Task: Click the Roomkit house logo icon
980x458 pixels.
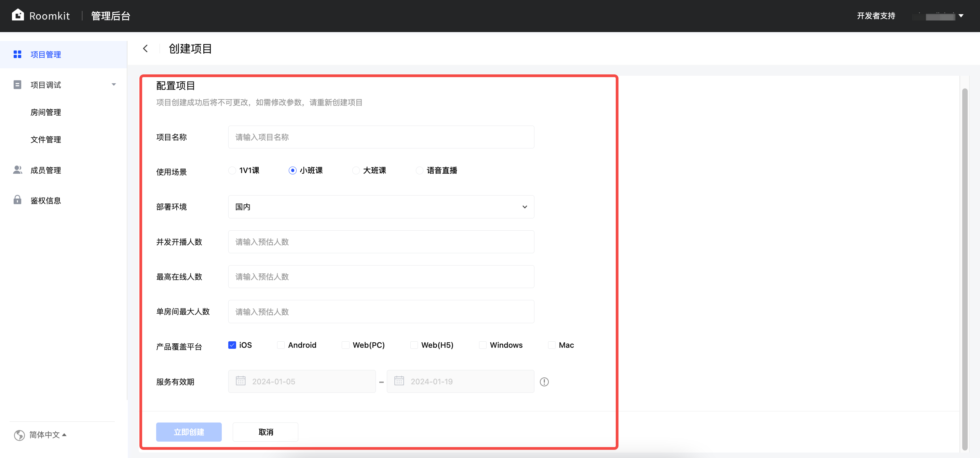Action: click(x=18, y=15)
